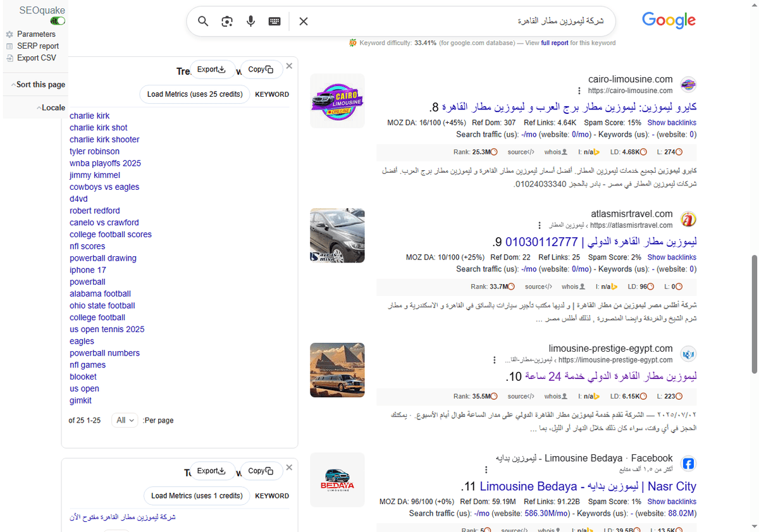Start a voice search with the microphone

(x=250, y=21)
